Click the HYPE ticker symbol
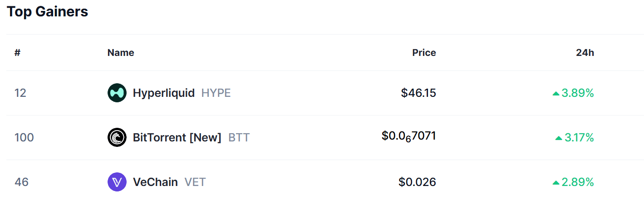 pos(216,93)
